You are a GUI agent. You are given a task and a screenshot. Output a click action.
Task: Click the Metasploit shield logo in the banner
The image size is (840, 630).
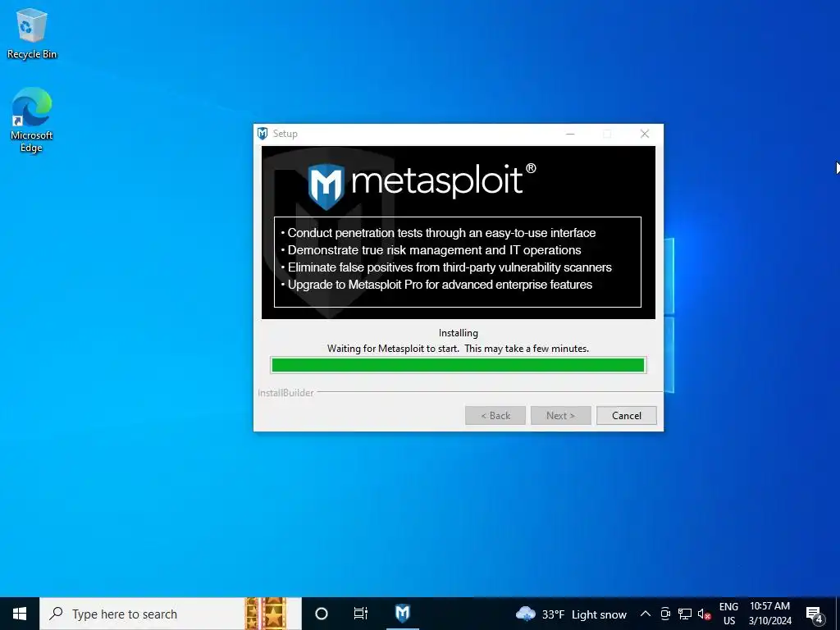click(326, 186)
